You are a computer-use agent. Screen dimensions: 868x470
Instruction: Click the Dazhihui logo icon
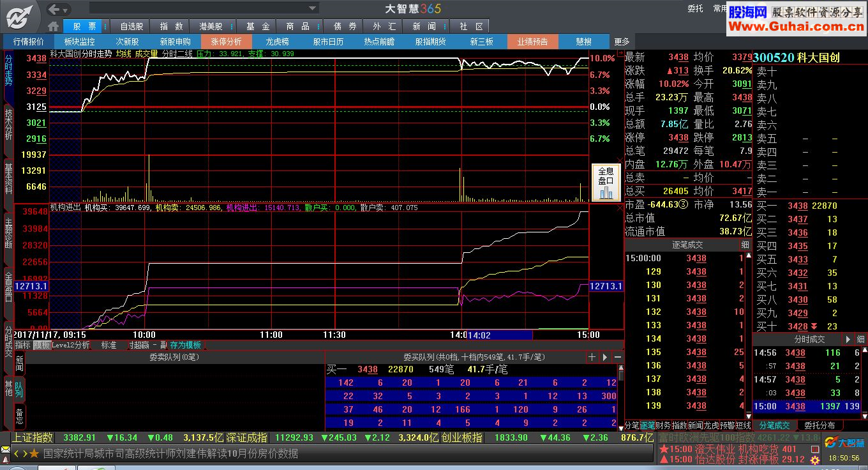[x=20, y=16]
